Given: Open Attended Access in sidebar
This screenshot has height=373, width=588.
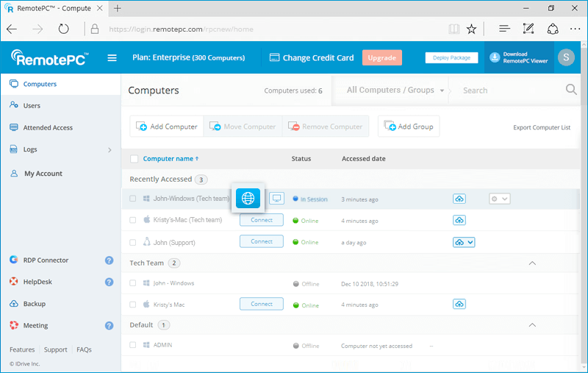Looking at the screenshot, I should (48, 127).
